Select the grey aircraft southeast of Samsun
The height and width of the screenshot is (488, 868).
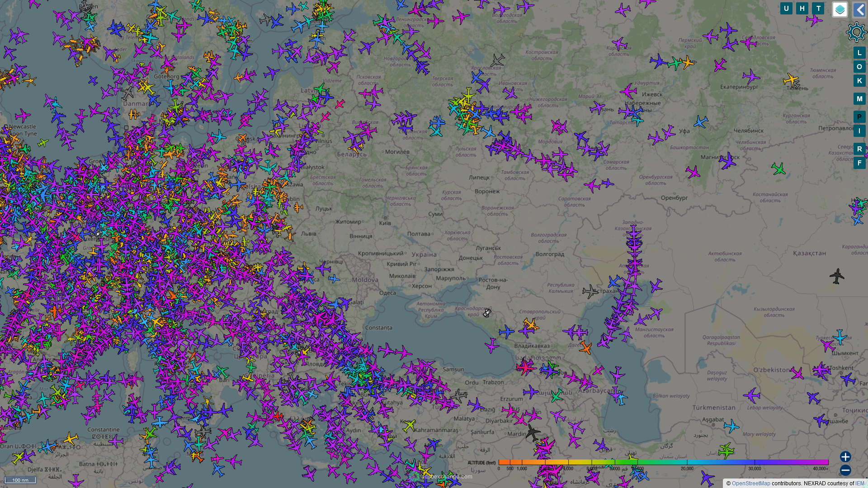point(459,396)
